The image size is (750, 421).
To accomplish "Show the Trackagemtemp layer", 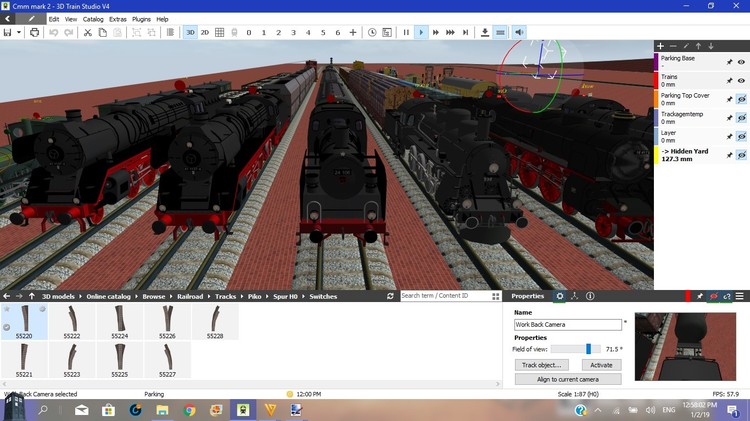I will (741, 118).
